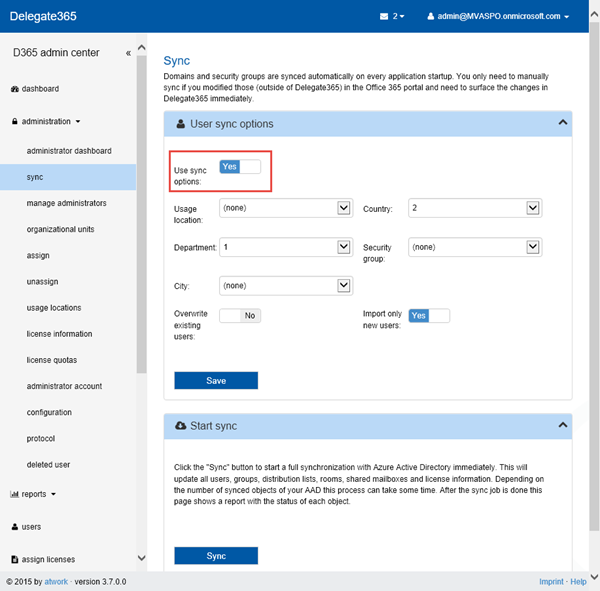Open manage administrators menu item
The height and width of the screenshot is (591, 600).
66,203
